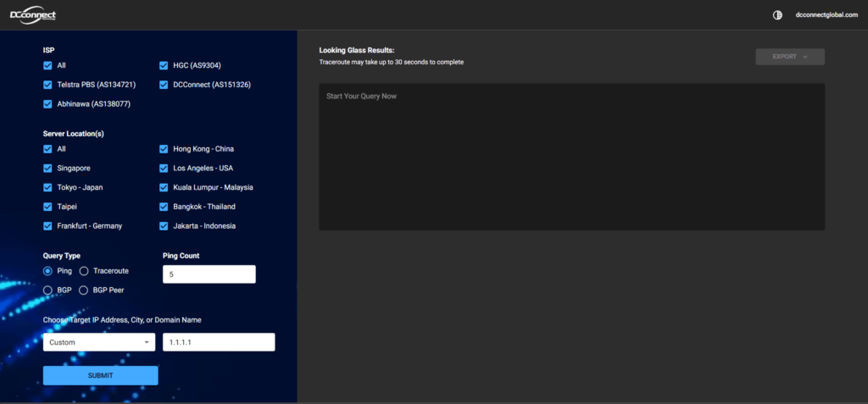The image size is (868, 404).
Task: Deselect the Frankfurt - Germany location
Action: point(48,226)
